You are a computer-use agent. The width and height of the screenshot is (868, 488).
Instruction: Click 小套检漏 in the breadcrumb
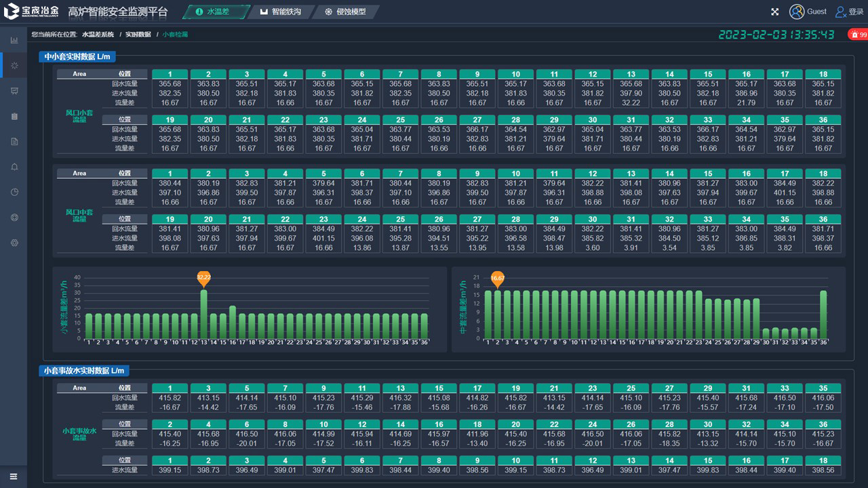click(175, 34)
